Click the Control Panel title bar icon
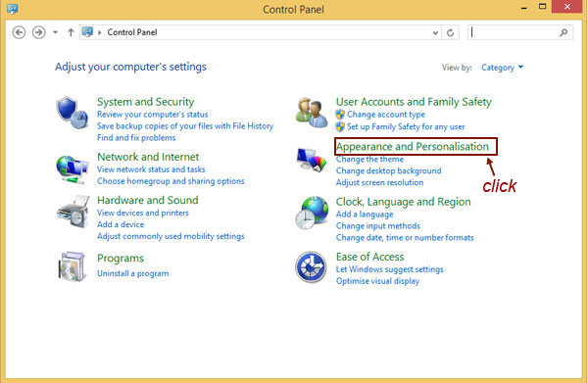Viewport: 588px width, 383px height. (12, 9)
